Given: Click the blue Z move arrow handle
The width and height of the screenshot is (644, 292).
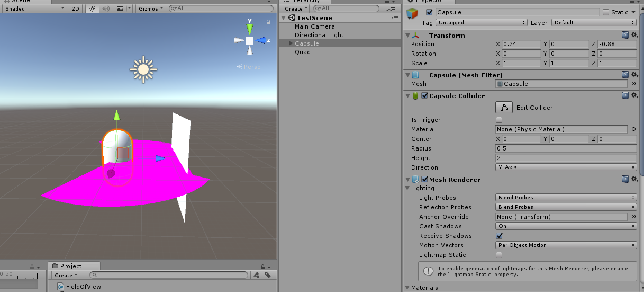Looking at the screenshot, I should 160,158.
